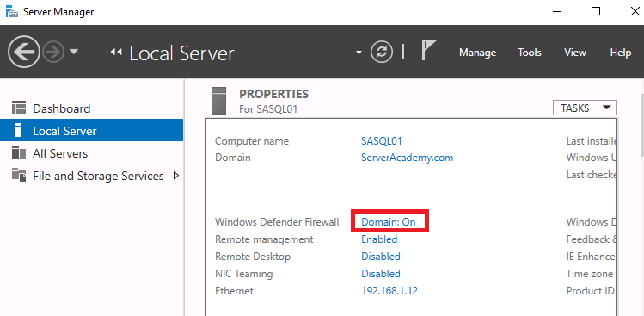Select Local Server in the sidebar
Viewport: 644px width, 316px height.
click(92, 130)
